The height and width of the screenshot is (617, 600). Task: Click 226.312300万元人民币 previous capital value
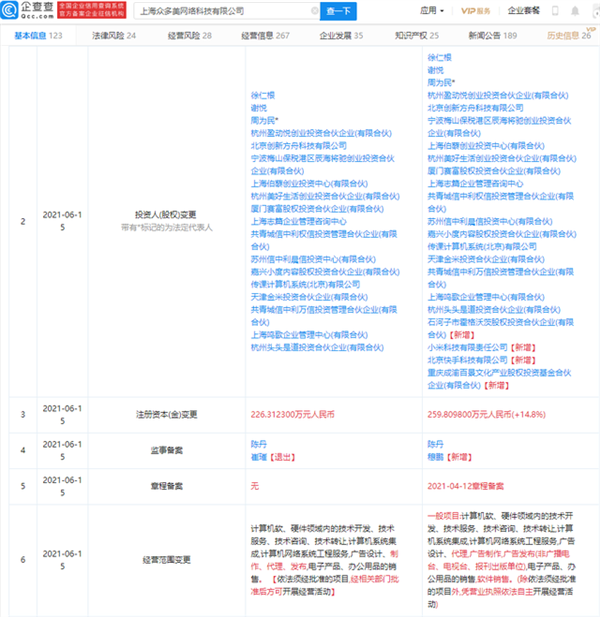[292, 414]
